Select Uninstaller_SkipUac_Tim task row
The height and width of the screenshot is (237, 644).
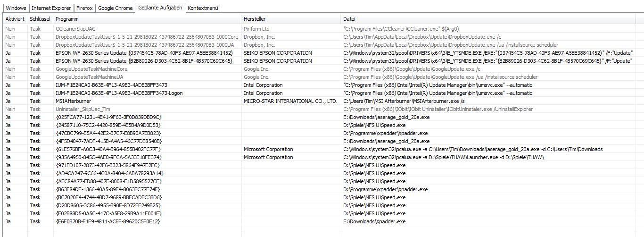coord(323,109)
